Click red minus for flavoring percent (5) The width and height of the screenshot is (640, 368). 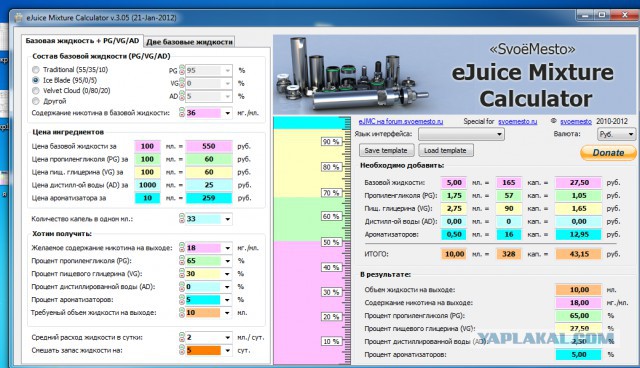coord(182,301)
